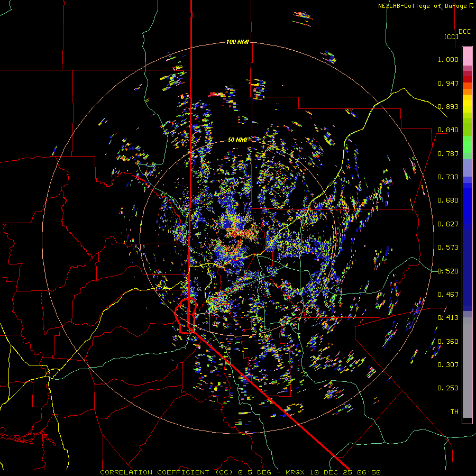The image size is (476, 476).
Task: Pick the red swatch near 0.947
Action: pyautogui.click(x=467, y=79)
